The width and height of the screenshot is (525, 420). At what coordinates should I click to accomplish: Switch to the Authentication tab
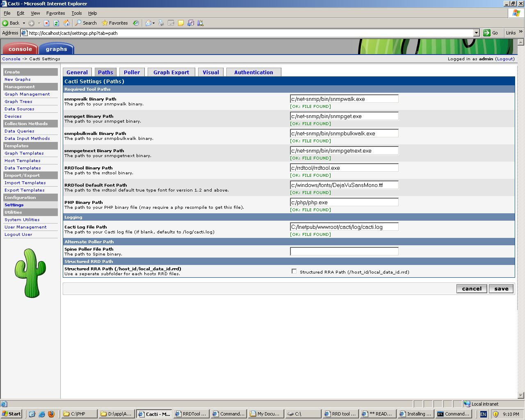253,72
